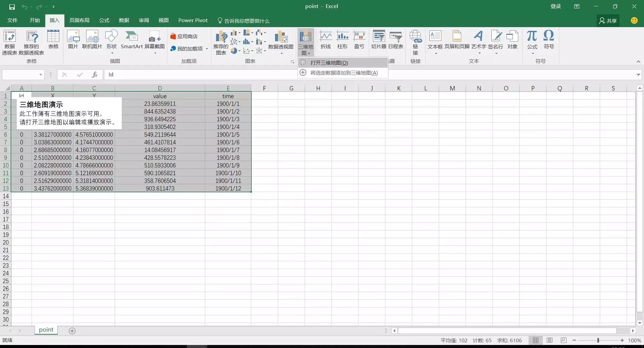
Task: Open the App Store (应用商店)
Action: coord(184,36)
